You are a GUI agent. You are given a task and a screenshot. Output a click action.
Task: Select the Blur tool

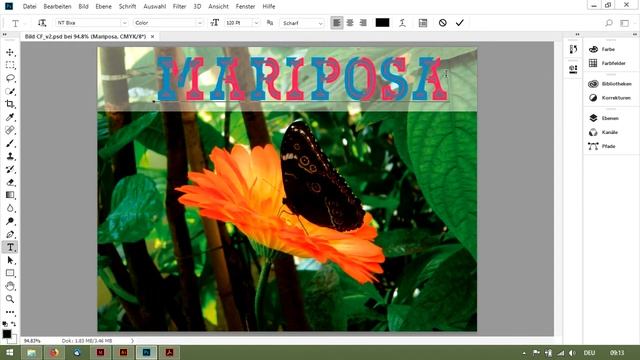tap(10, 208)
